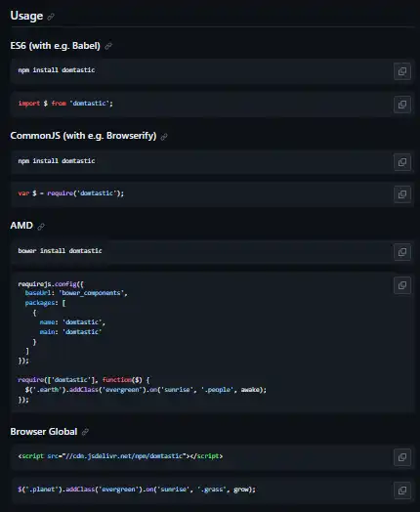Click the script src cdn.jsdelivr.net code line

click(x=120, y=456)
